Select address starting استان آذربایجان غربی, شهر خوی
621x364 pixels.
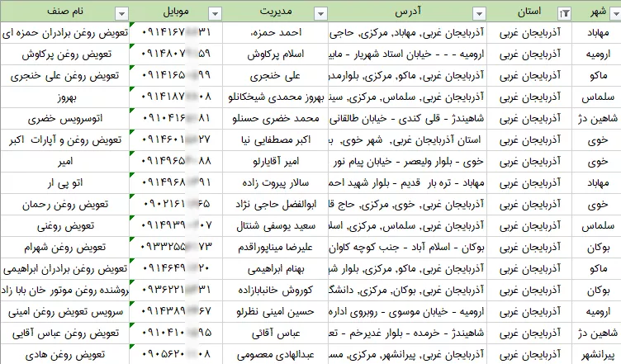pos(408,139)
